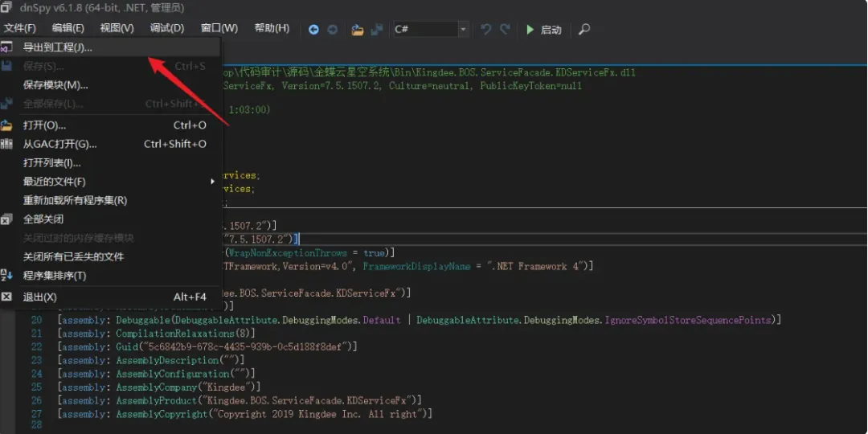Click the open file toolbar icon

click(358, 30)
